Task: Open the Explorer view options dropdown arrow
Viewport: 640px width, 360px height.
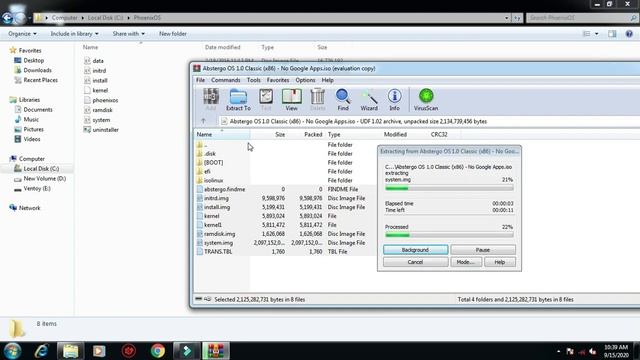Action: (x=596, y=34)
